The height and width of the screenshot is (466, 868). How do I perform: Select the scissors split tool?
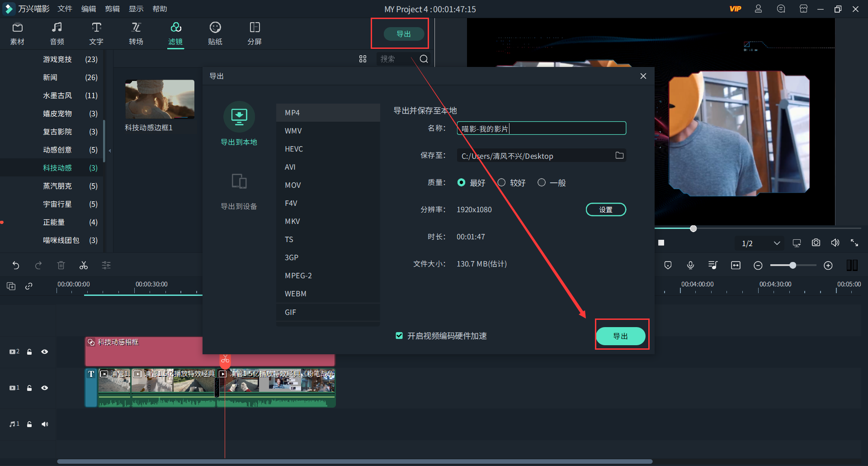click(x=84, y=265)
